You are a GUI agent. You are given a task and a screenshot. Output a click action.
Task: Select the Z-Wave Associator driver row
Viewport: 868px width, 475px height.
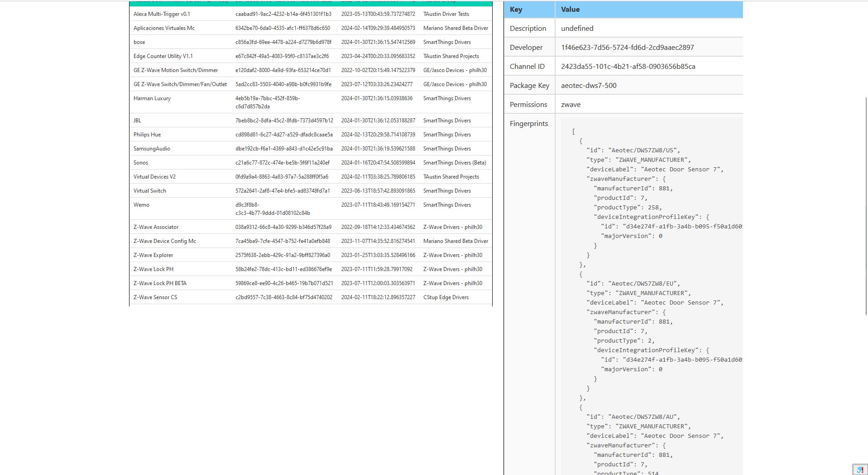pyautogui.click(x=226, y=227)
